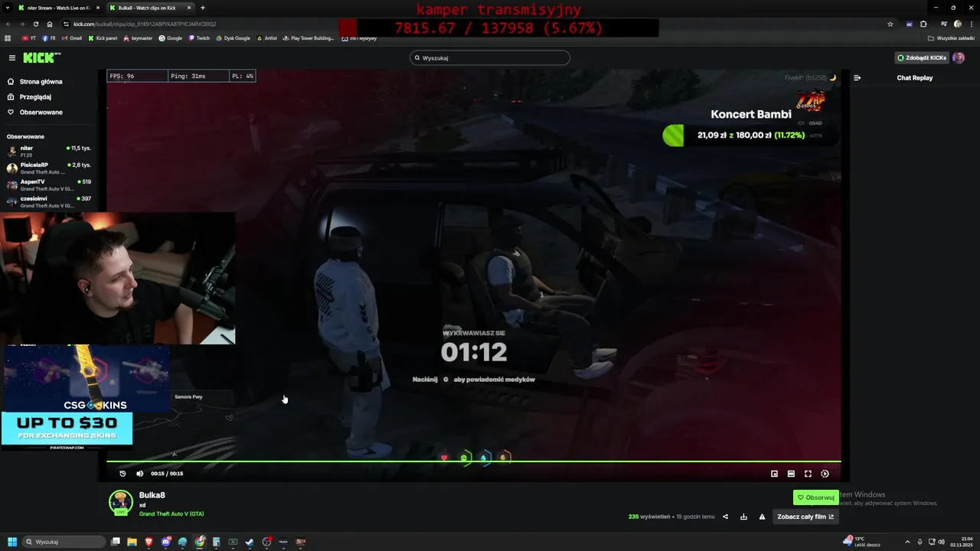Open the Windows Start menu
Image resolution: width=980 pixels, height=551 pixels.
[12, 542]
